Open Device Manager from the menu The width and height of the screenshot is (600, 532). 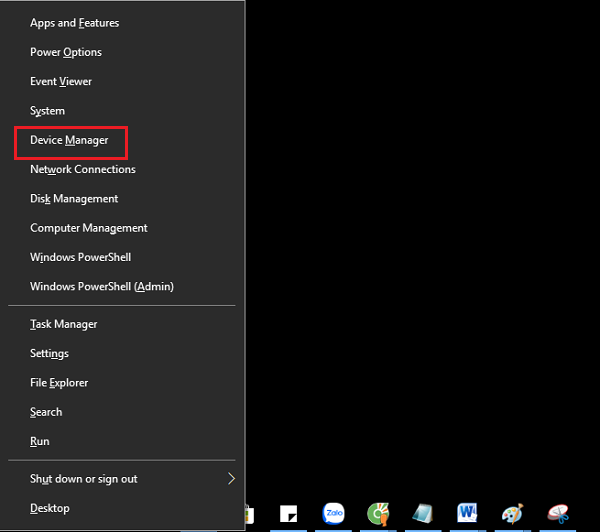tap(69, 141)
